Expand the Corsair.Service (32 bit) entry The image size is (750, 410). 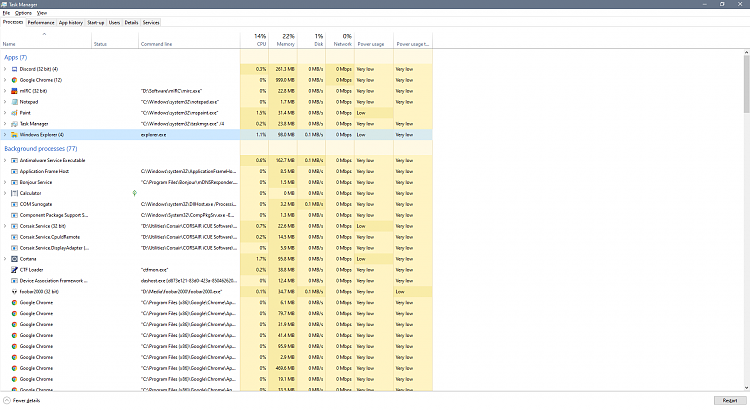point(5,226)
